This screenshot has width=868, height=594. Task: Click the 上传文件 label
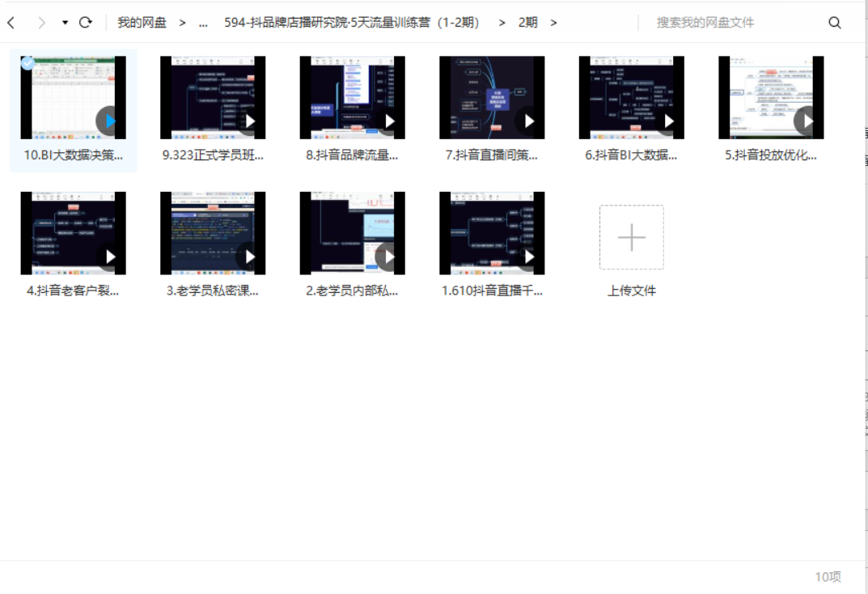point(631,291)
